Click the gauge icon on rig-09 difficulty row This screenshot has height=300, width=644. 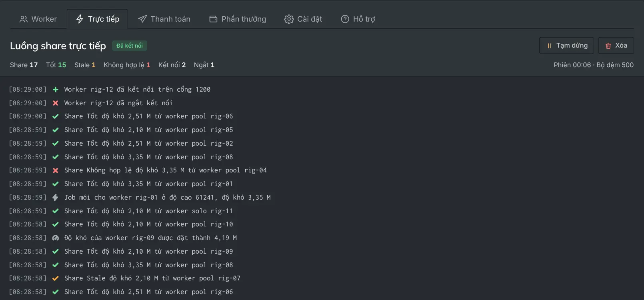pyautogui.click(x=56, y=238)
